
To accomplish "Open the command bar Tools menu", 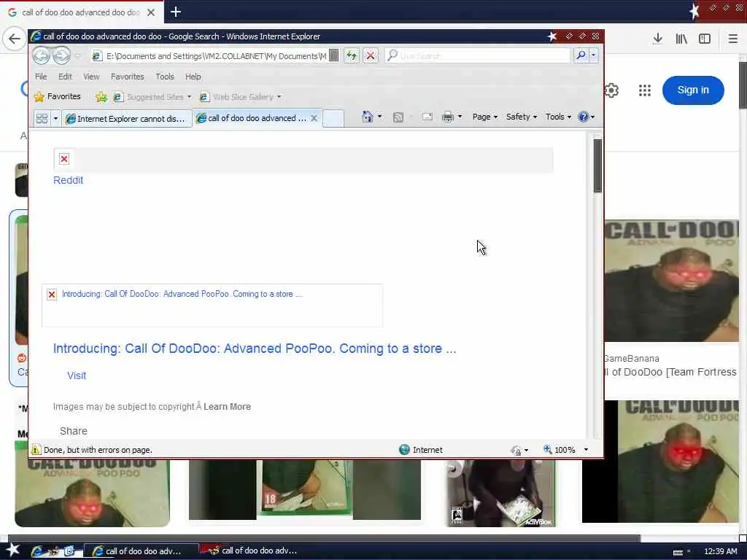I will click(x=558, y=117).
